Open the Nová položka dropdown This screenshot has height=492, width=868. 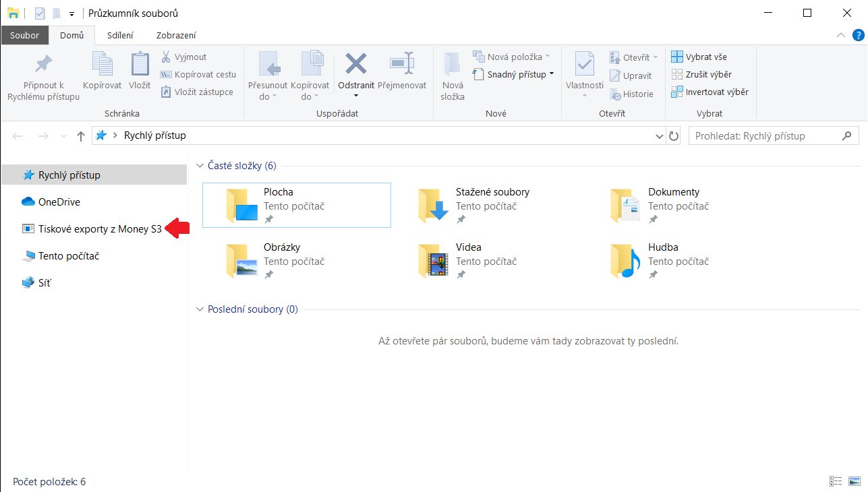tap(511, 57)
